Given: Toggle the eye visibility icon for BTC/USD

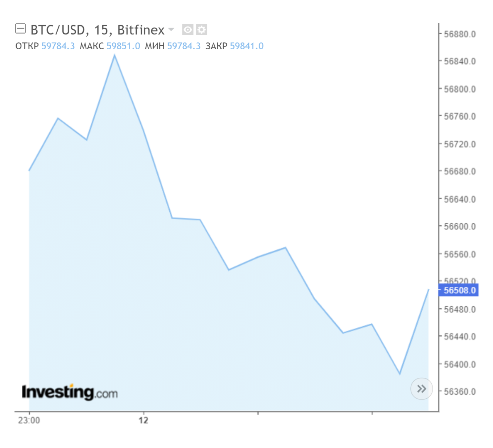Looking at the screenshot, I should [187, 30].
